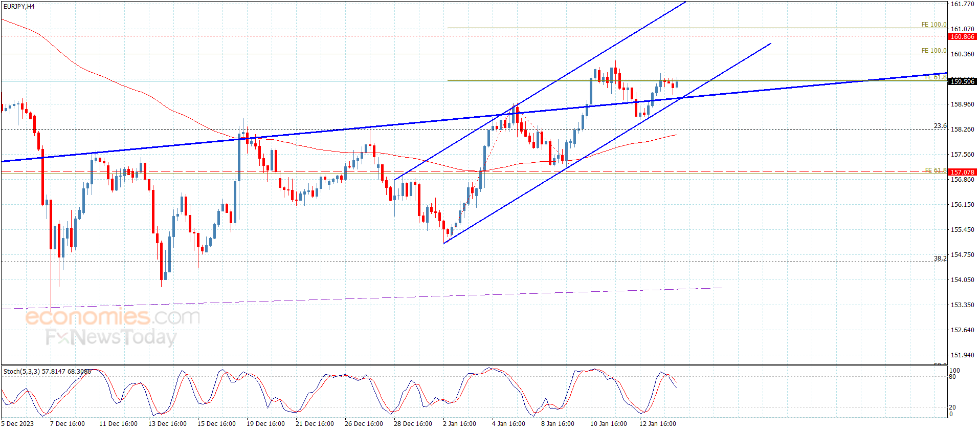Screen dimensions: 980x430
Task: Click the stochastic 80 level label
Action: click(x=952, y=377)
